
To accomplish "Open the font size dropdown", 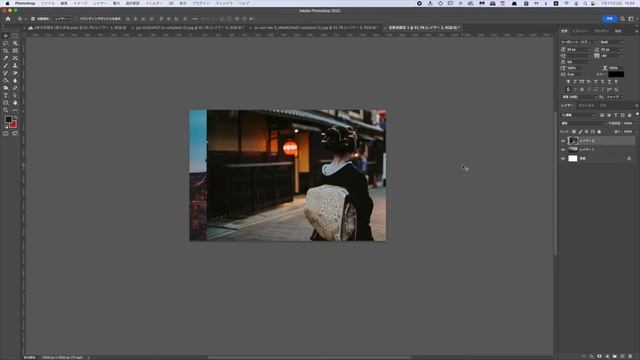I will point(578,49).
